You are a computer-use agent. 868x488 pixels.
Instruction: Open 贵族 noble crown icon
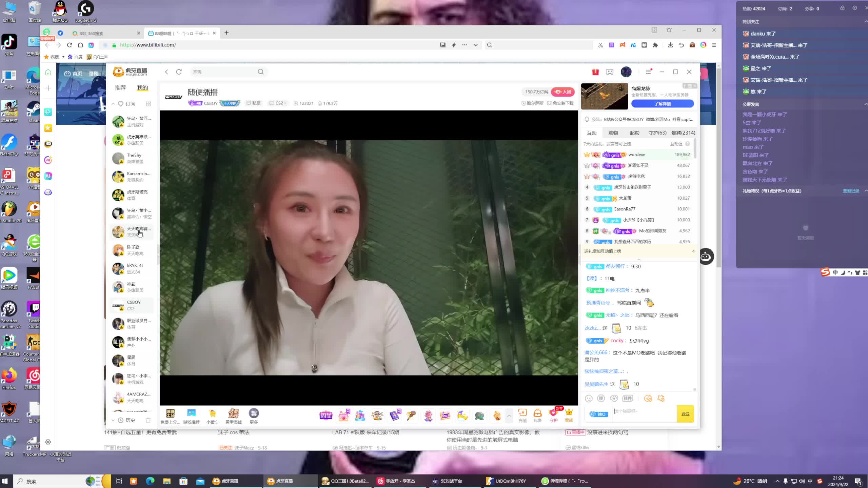(x=569, y=415)
